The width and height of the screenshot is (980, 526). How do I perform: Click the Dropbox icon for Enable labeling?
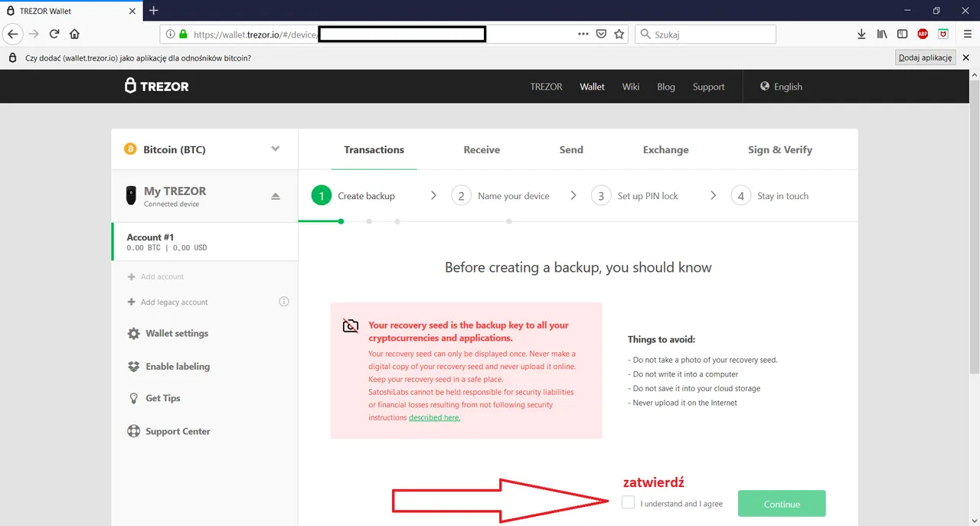click(x=134, y=367)
